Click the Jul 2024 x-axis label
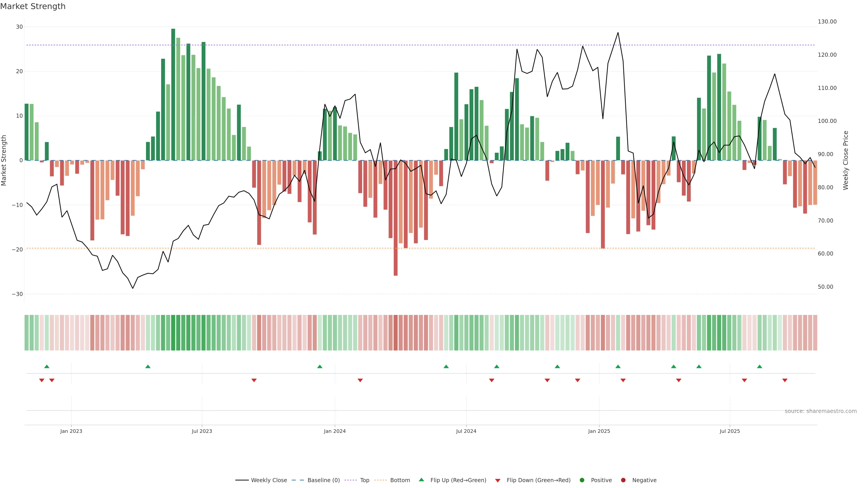The width and height of the screenshot is (868, 488). (466, 431)
